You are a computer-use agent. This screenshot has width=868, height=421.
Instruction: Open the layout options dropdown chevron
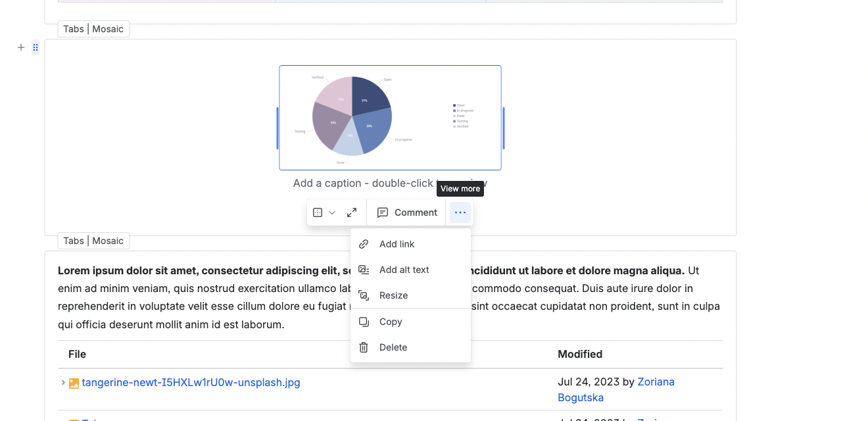pos(332,212)
